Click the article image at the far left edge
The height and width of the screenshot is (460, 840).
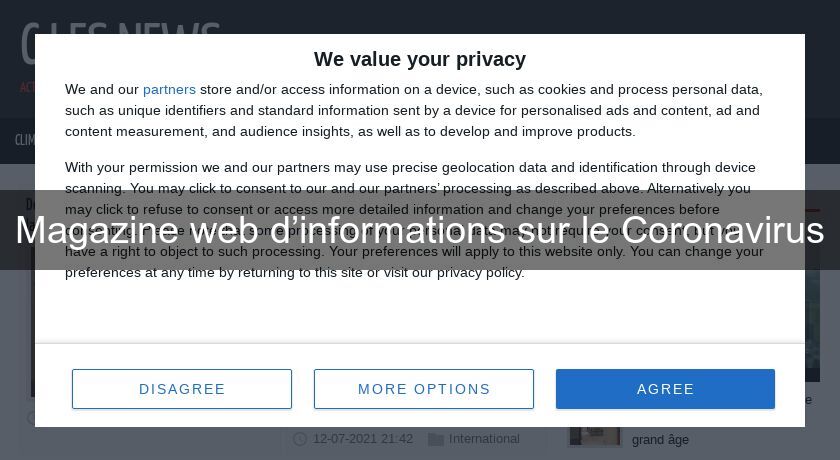click(32, 330)
